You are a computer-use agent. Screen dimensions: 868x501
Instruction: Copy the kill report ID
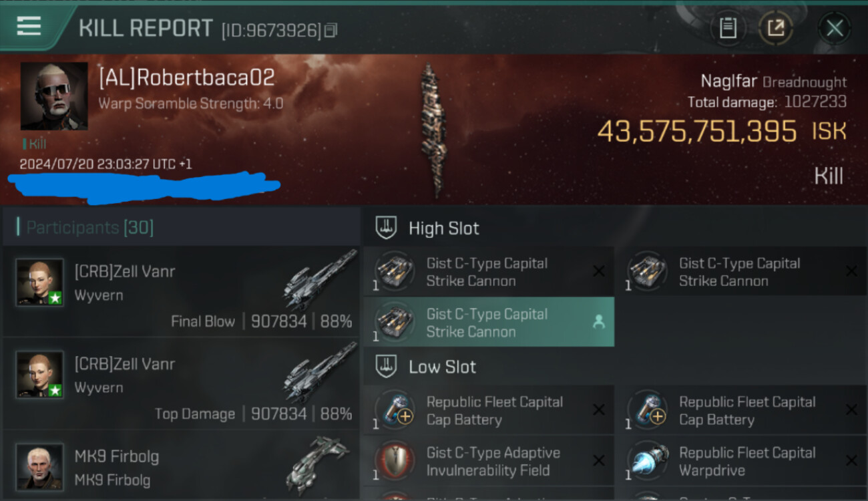coord(331,30)
